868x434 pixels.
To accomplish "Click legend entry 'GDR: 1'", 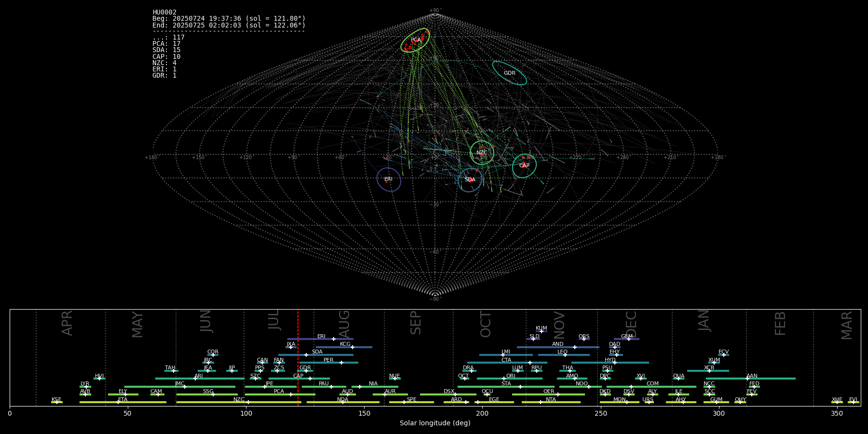I will (164, 76).
